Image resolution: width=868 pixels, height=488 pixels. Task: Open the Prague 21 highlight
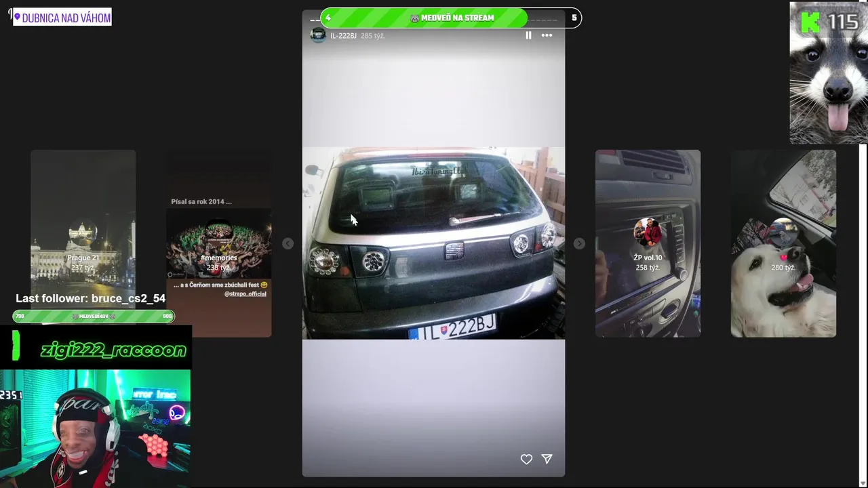83,243
